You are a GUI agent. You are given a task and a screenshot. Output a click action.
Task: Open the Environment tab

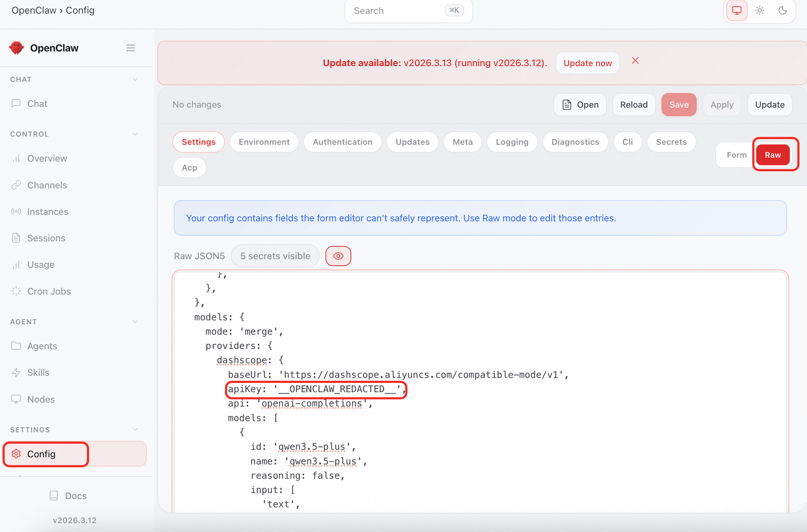click(264, 142)
